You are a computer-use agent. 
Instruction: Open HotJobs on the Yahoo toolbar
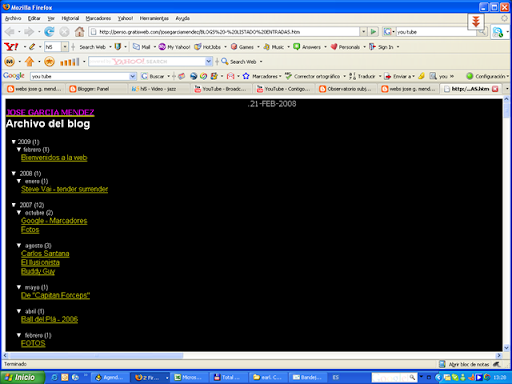(208, 47)
